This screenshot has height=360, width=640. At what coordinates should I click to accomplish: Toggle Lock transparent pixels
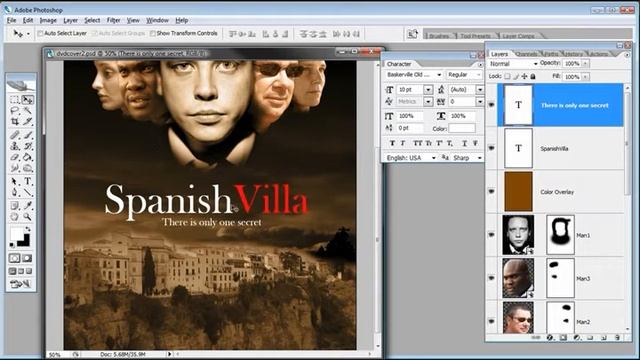click(x=507, y=76)
